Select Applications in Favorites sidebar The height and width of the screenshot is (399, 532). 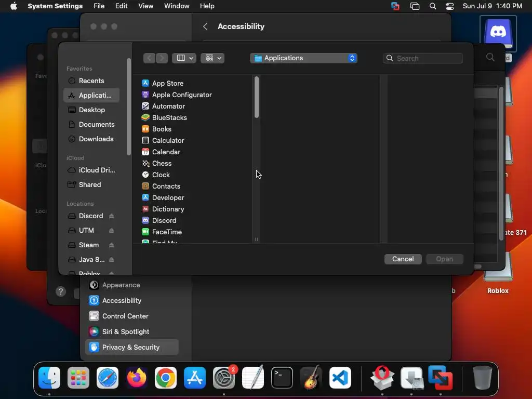(91, 96)
